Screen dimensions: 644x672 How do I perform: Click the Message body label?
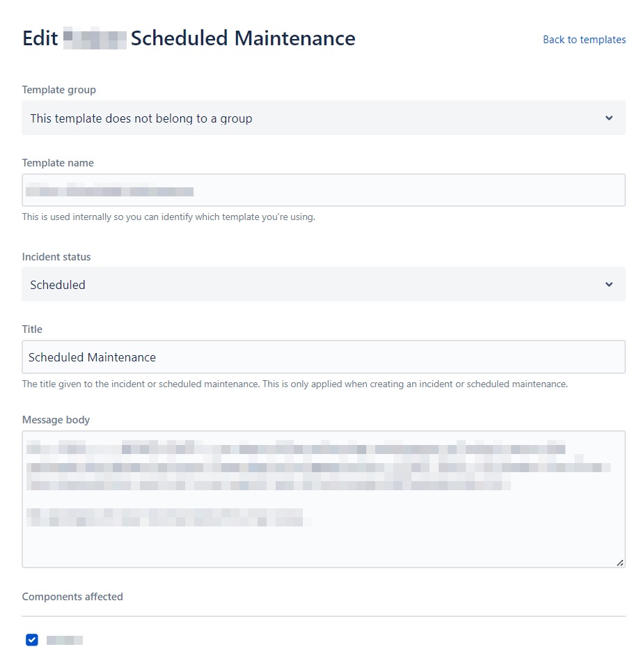(56, 420)
